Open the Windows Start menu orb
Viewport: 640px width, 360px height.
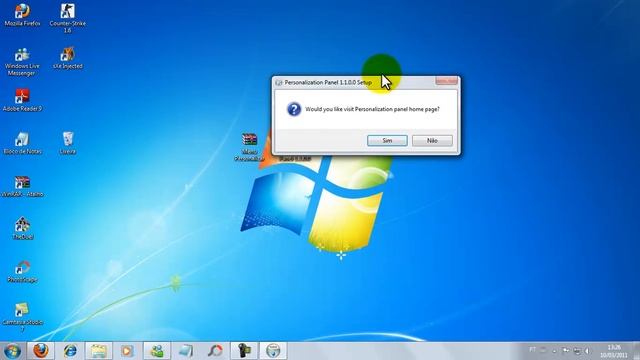tap(12, 351)
